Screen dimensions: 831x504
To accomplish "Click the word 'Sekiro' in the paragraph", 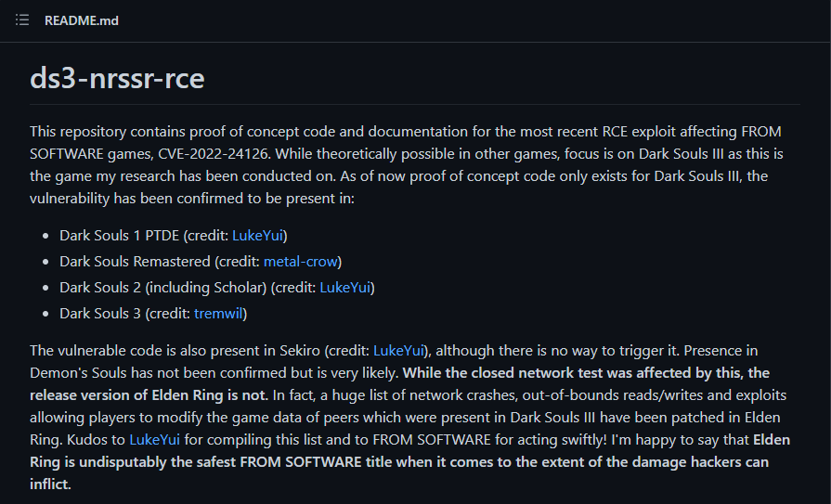I will (300, 350).
